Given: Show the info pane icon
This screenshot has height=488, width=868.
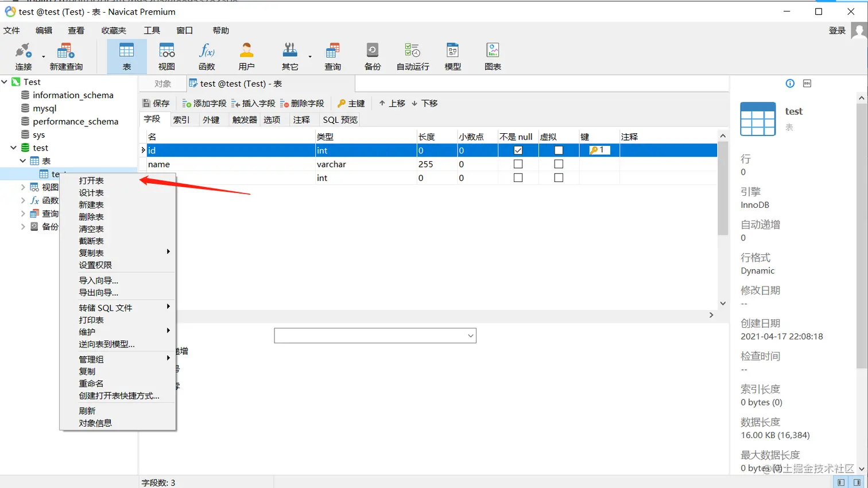Looking at the screenshot, I should 790,83.
